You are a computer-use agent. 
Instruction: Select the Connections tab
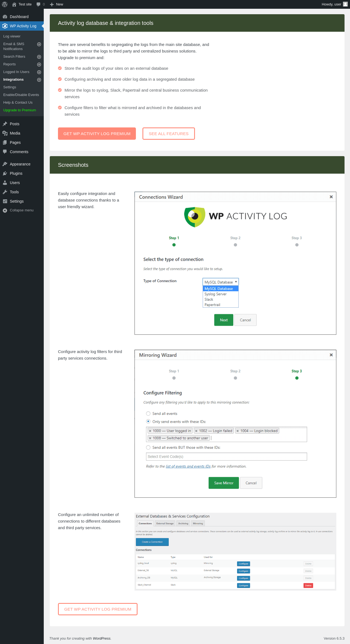[x=145, y=523]
